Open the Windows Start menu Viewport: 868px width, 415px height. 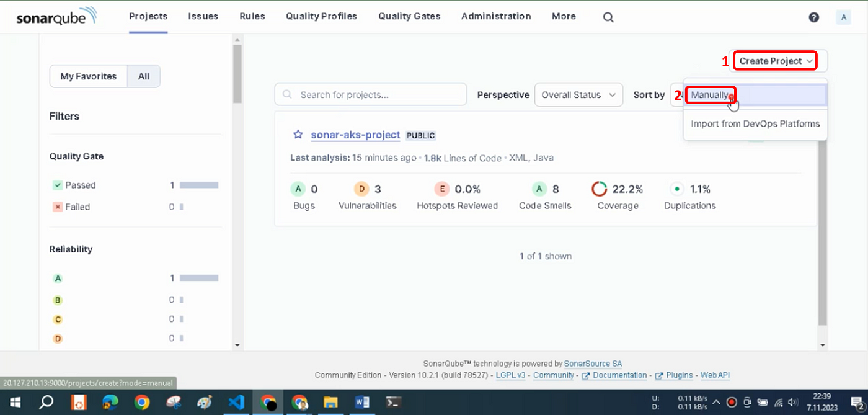point(14,403)
